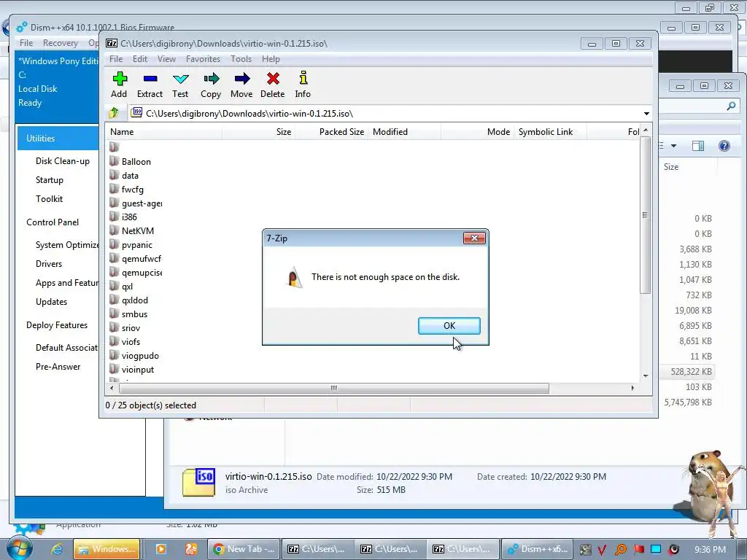Viewport: 747px width, 560px height.
Task: Click the red Delete X icon
Action: click(x=273, y=78)
